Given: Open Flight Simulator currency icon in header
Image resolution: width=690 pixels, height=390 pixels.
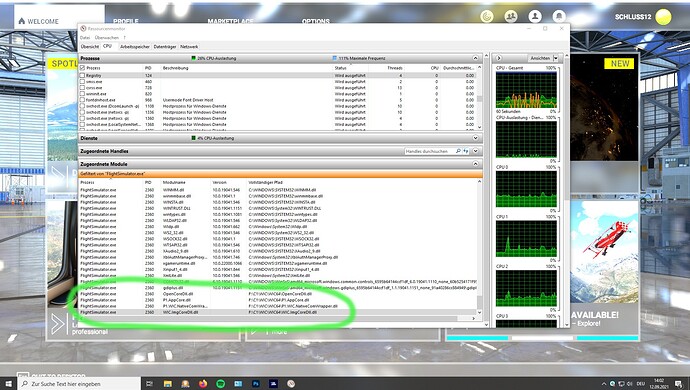Looking at the screenshot, I should click(x=487, y=17).
